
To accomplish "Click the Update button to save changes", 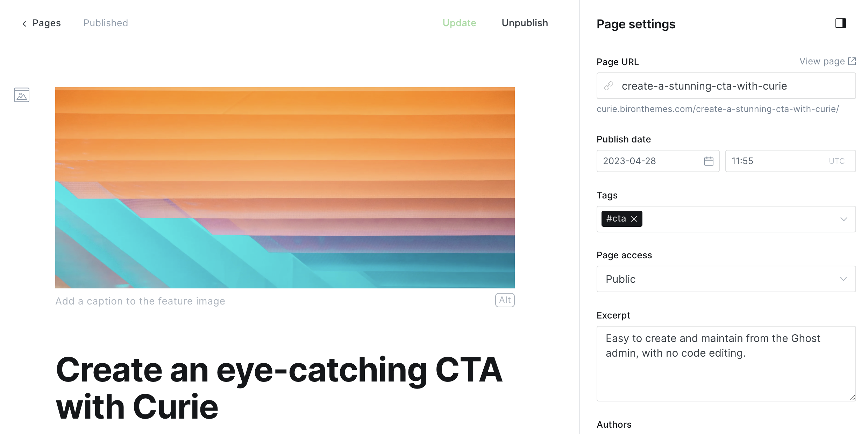I will click(460, 23).
